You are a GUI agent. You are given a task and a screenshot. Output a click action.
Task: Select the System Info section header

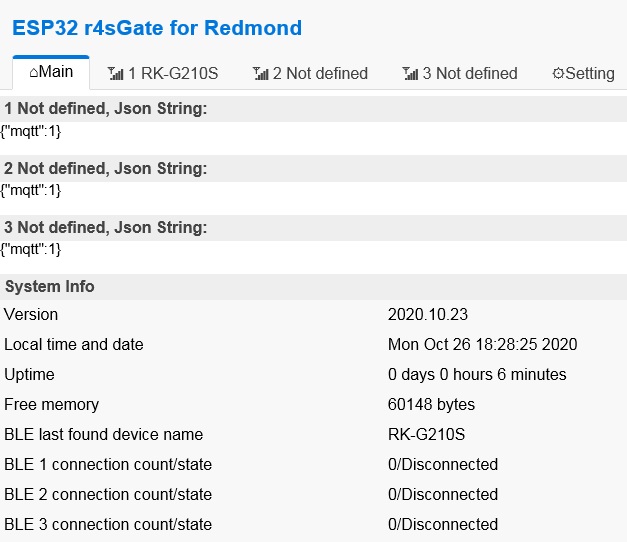click(x=50, y=287)
